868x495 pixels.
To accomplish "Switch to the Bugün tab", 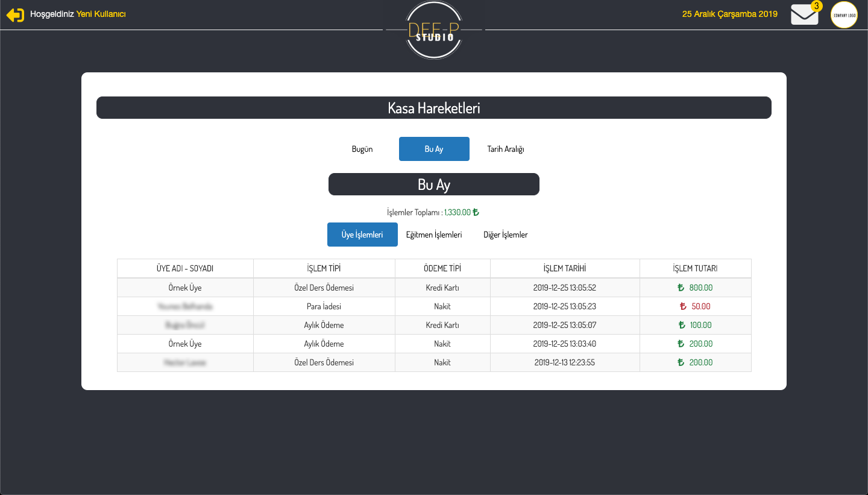I will [x=362, y=149].
